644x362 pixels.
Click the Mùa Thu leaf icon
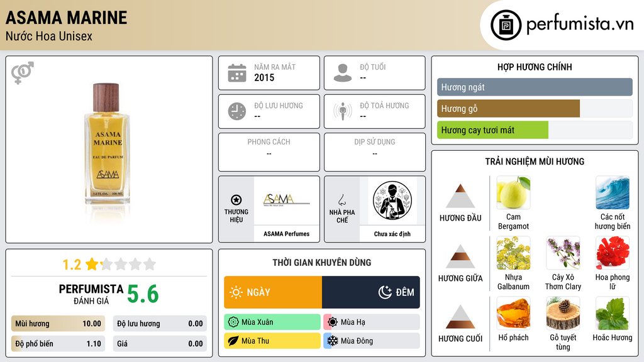[233, 341]
